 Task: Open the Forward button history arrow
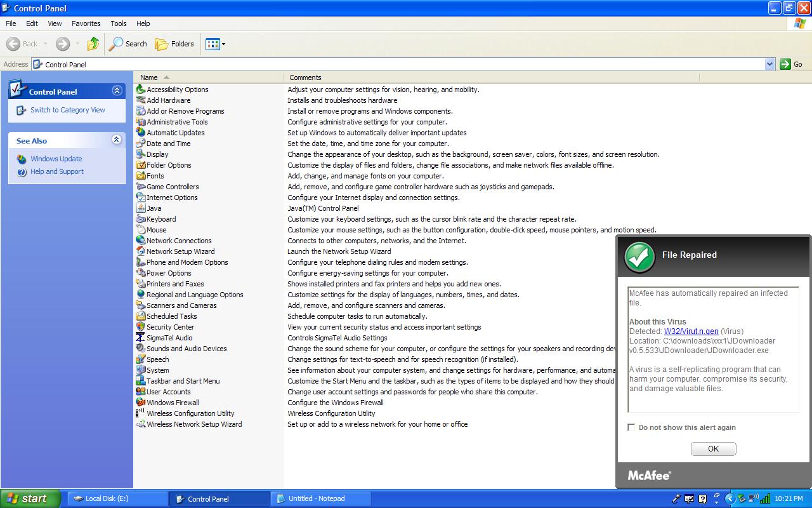78,44
